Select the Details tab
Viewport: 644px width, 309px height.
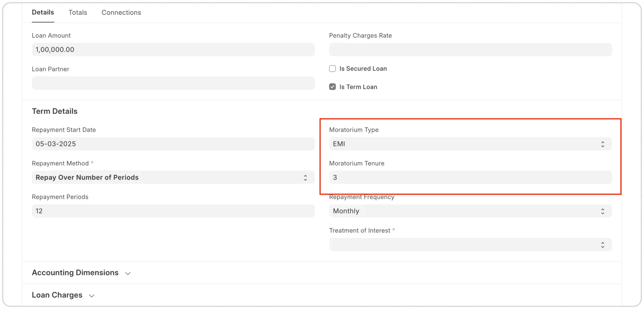pos(43,12)
